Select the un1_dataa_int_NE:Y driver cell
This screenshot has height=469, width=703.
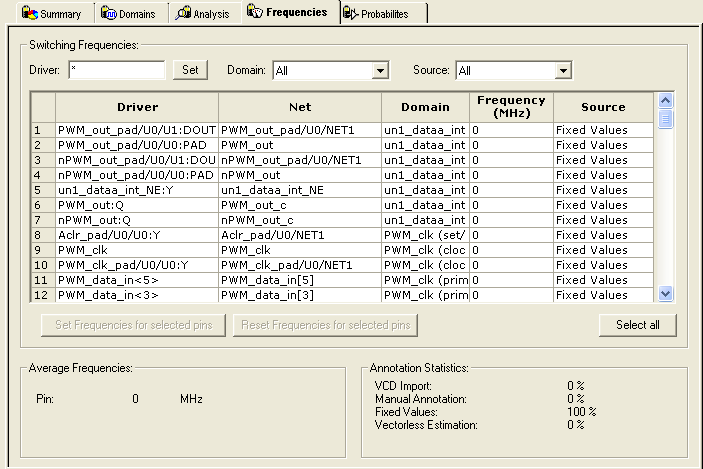tap(136, 190)
